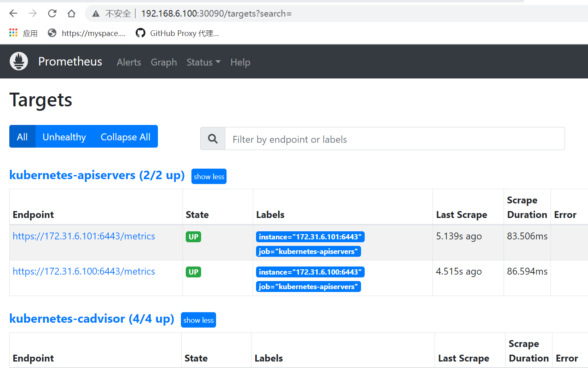This screenshot has height=368, width=588.
Task: Show only Unhealthy targets
Action: [x=64, y=137]
